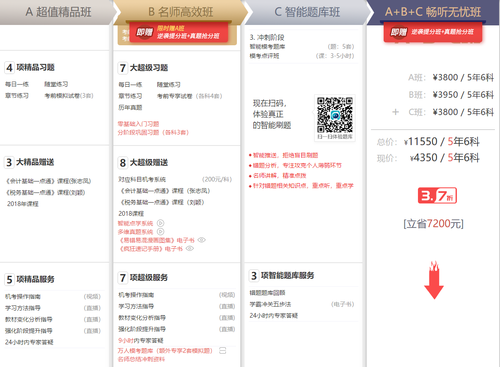Select the A+B+C 畅听无忧班 tab

click(433, 12)
